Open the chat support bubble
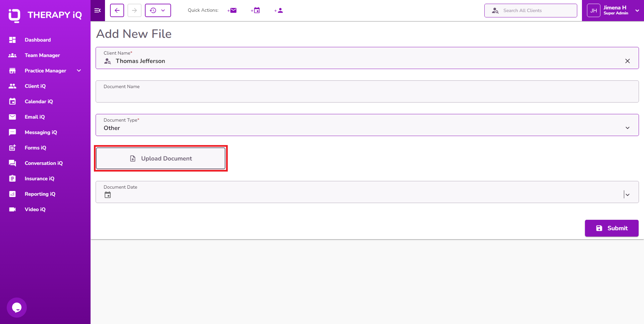The width and height of the screenshot is (644, 324). [x=16, y=307]
